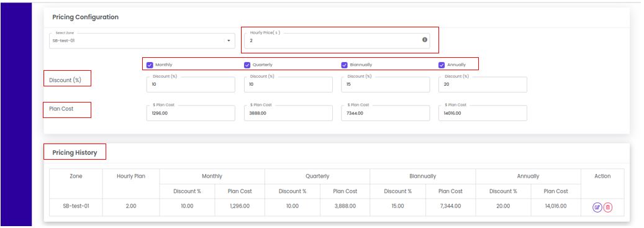Click the Action column header
The width and height of the screenshot is (644, 228).
tap(602, 176)
